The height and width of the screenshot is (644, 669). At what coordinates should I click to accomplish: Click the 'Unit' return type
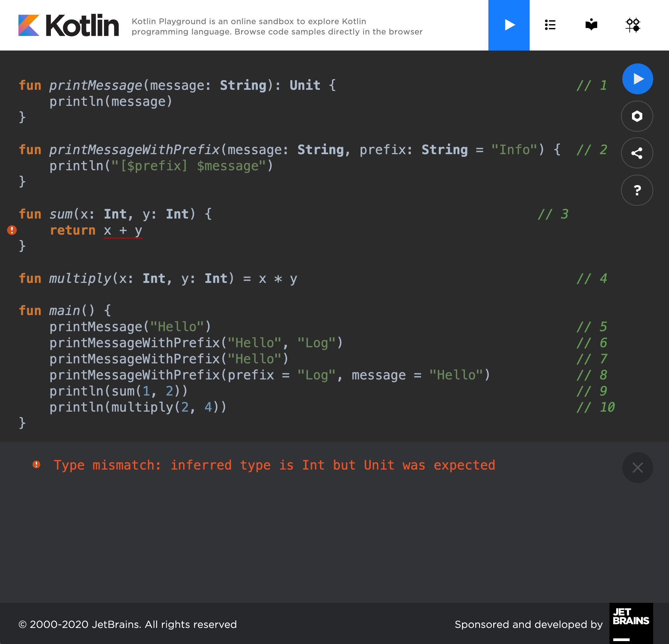click(x=305, y=85)
